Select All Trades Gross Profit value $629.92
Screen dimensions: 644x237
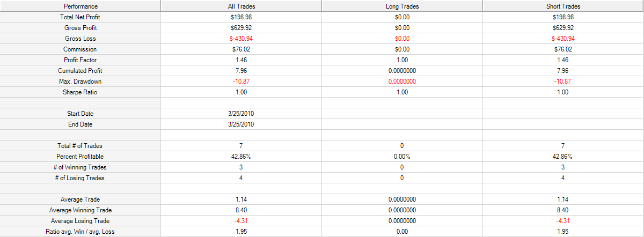(x=241, y=28)
